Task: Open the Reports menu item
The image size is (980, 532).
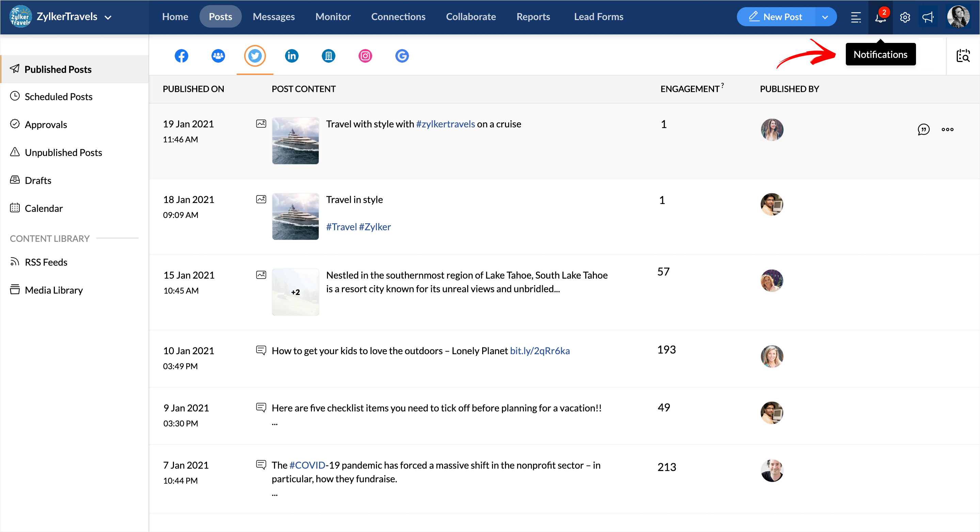Action: 533,17
